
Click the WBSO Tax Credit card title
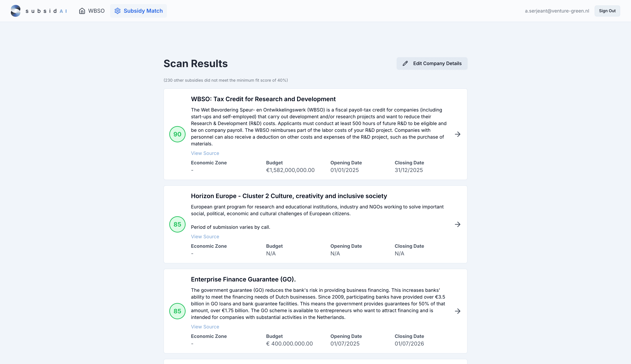pyautogui.click(x=263, y=99)
